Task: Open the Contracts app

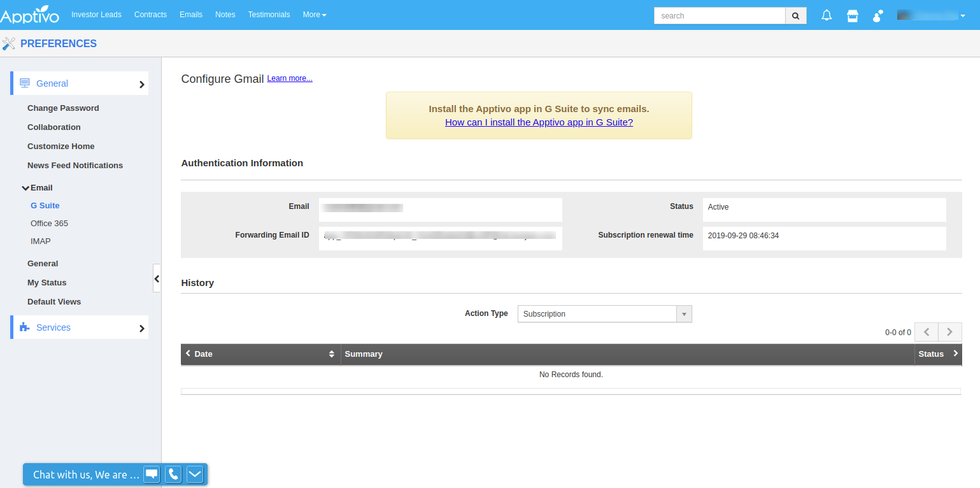Action: click(150, 15)
